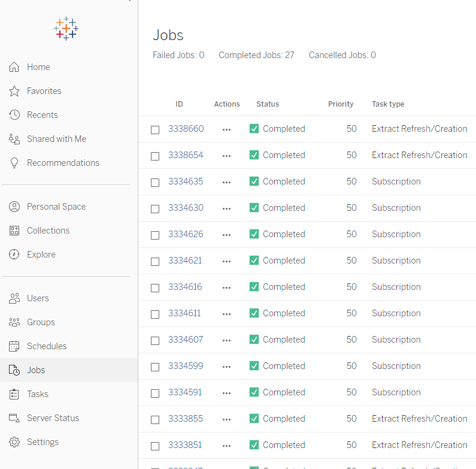Navigate to Users in sidebar

pos(38,298)
